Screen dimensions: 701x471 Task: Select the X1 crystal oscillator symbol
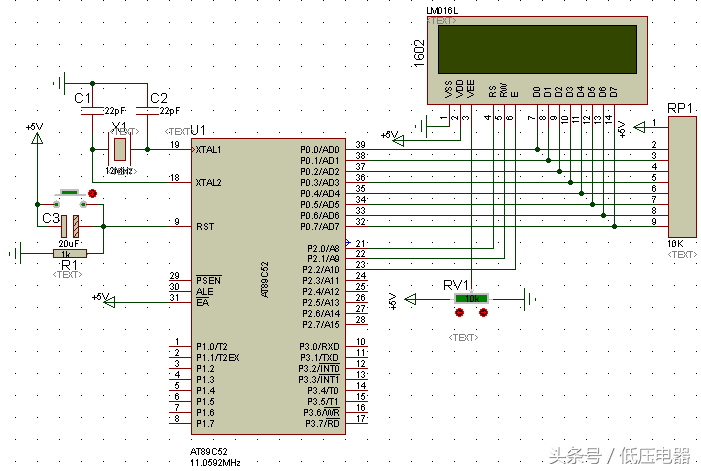[120, 149]
